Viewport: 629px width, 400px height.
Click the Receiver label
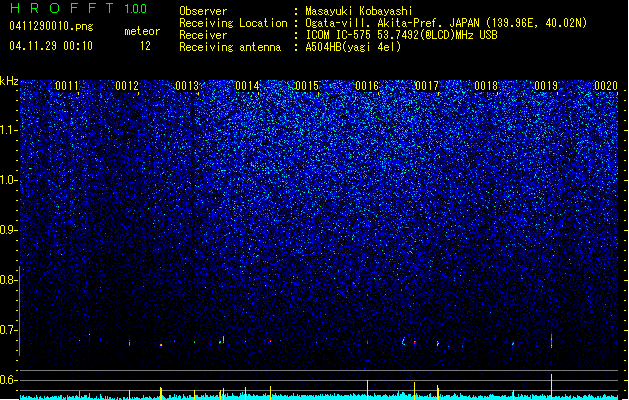click(203, 35)
